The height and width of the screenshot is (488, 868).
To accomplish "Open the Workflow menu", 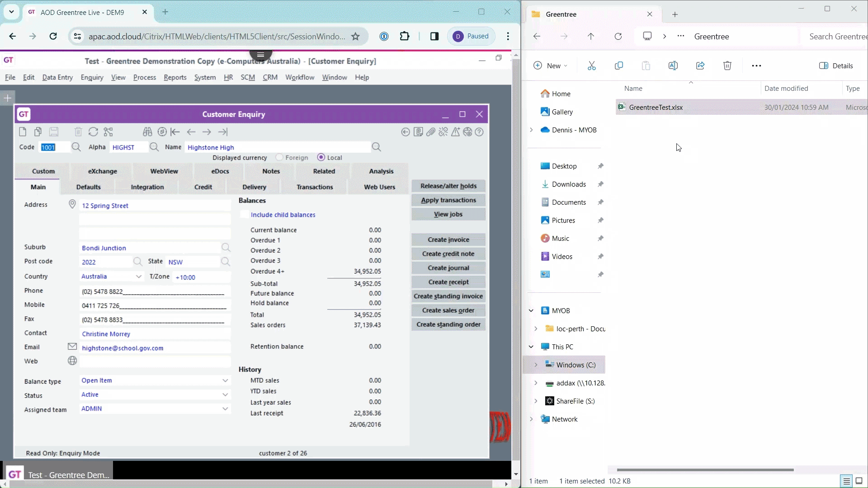I will (x=300, y=77).
